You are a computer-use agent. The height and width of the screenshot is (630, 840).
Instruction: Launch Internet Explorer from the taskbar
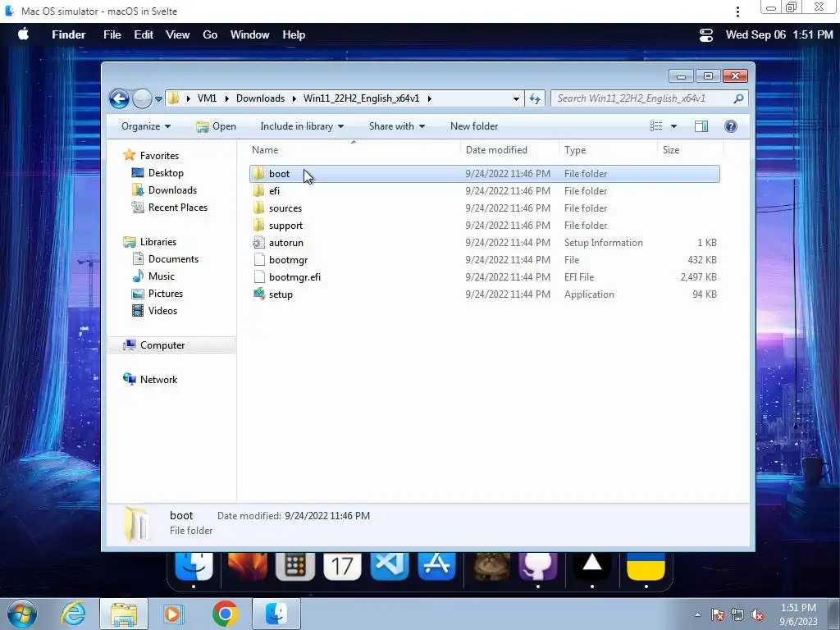74,614
